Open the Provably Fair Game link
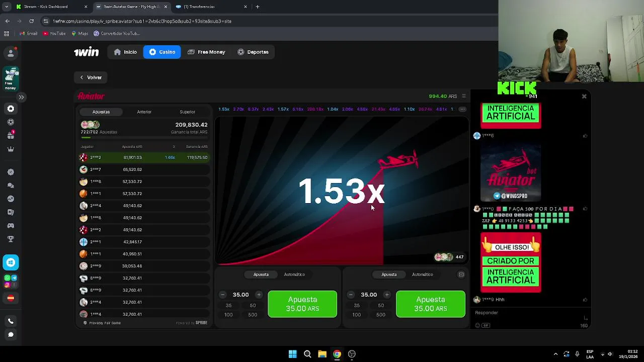This screenshot has width=644, height=362. [102, 323]
